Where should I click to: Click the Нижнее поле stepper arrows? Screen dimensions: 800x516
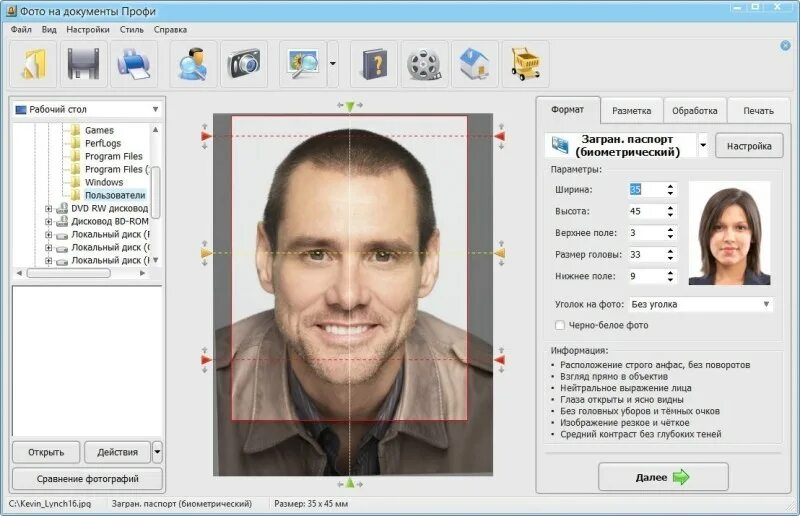(x=670, y=276)
